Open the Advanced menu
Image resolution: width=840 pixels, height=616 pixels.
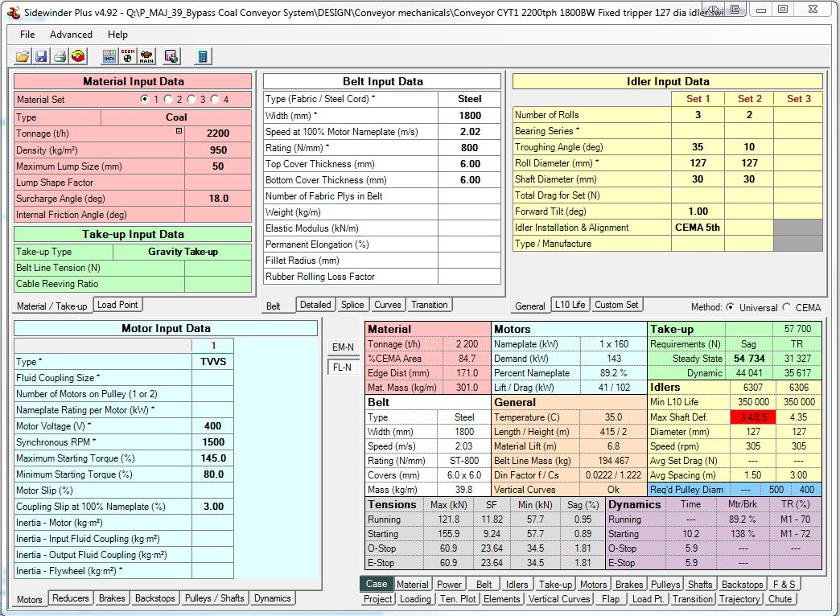71,35
